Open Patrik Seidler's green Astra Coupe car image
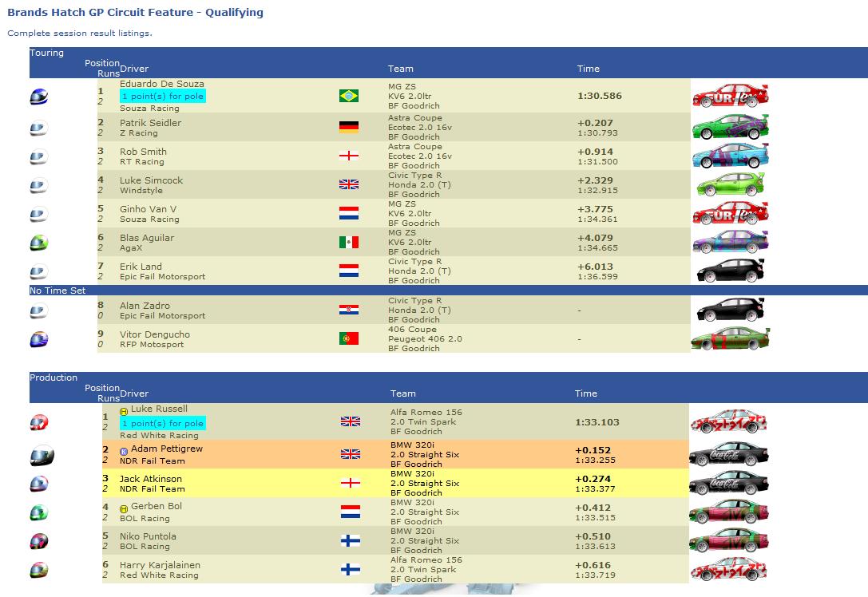The width and height of the screenshot is (868, 597). 731,127
